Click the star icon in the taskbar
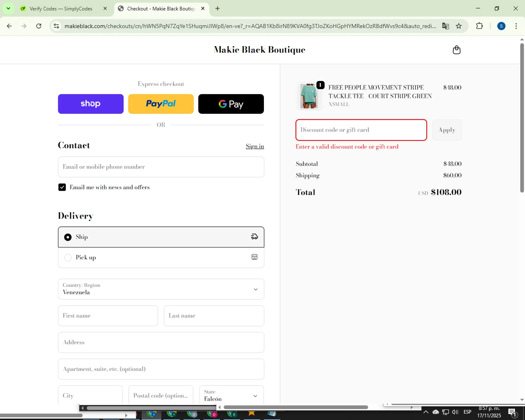 pyautogui.click(x=251, y=413)
